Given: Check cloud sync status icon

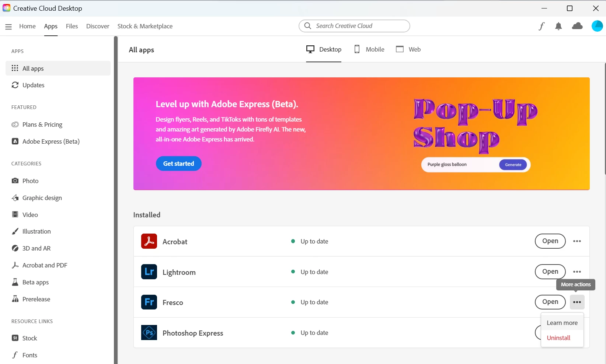Looking at the screenshot, I should (577, 26).
